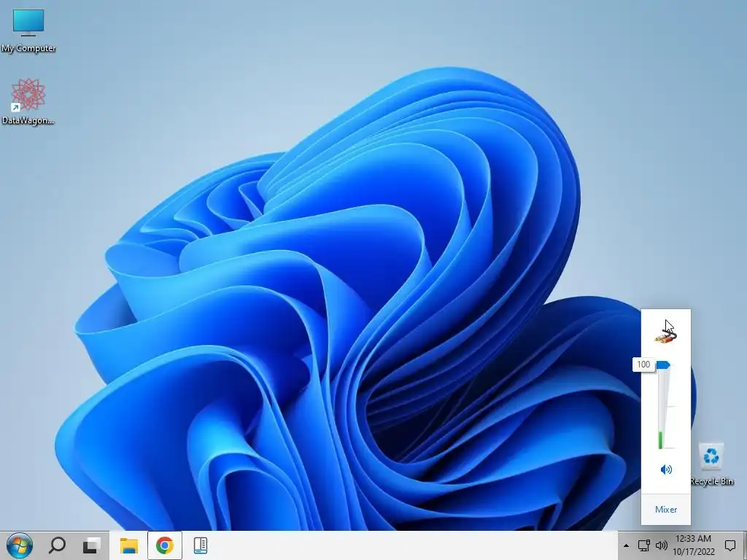This screenshot has width=747, height=560.
Task: Open the Start menu orb
Action: [20, 545]
